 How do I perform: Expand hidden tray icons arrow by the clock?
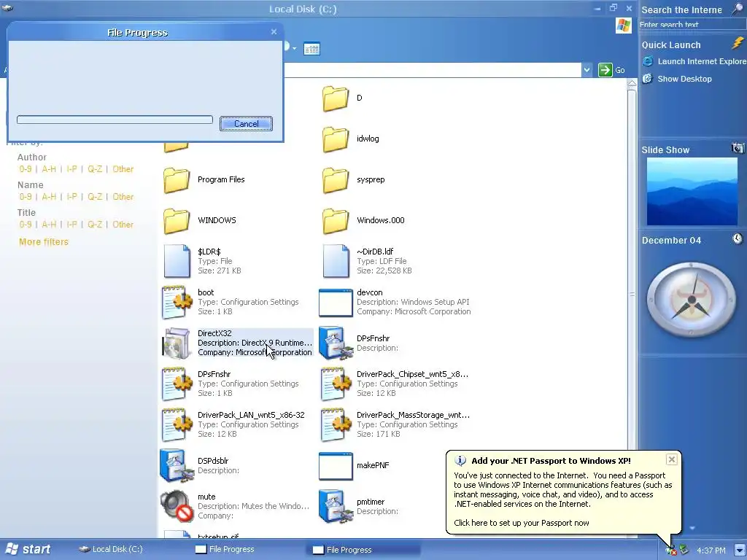coord(740,550)
